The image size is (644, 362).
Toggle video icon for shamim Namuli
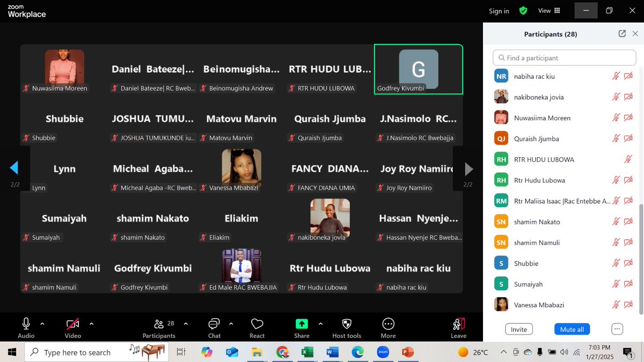coord(628,242)
